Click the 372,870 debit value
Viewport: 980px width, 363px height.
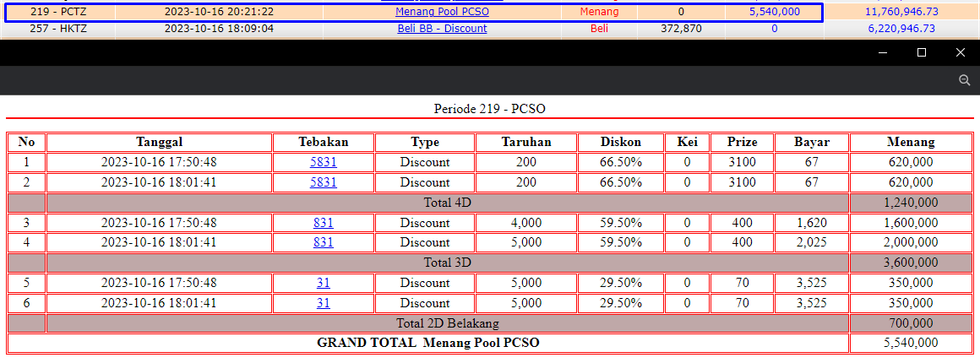coord(681,28)
